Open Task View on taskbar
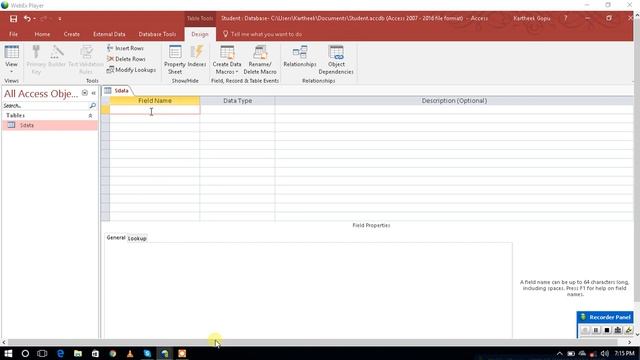The image size is (640, 360). 42,353
